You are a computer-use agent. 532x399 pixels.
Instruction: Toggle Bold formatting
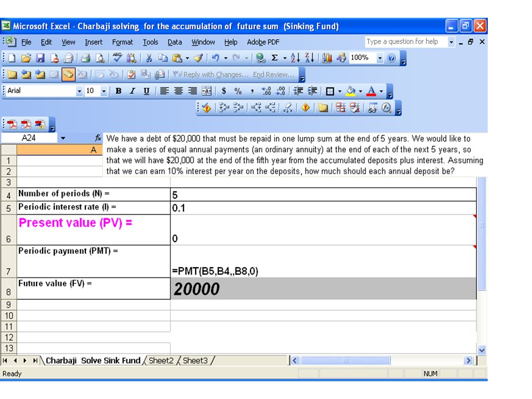click(x=119, y=91)
